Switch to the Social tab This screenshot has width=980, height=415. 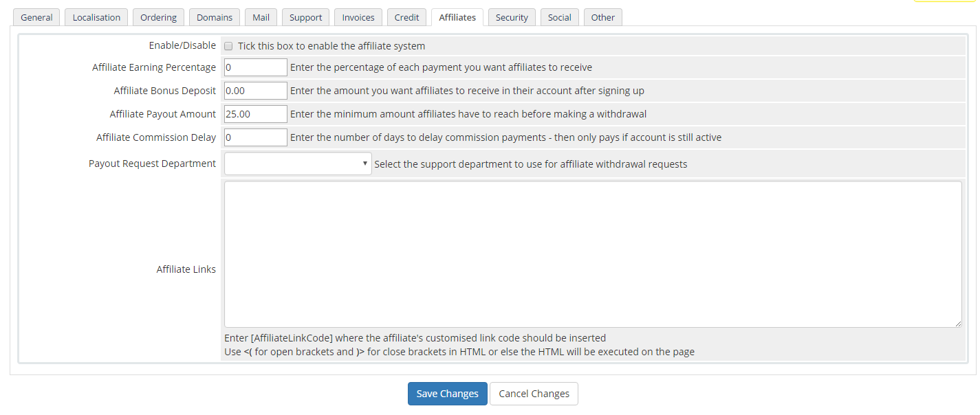[559, 17]
